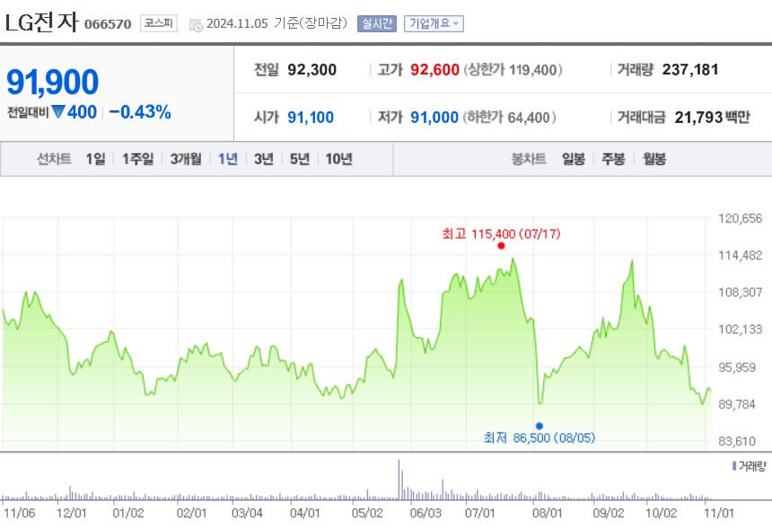Select the 10년 line chart period
This screenshot has width=772, height=532.
[x=338, y=159]
